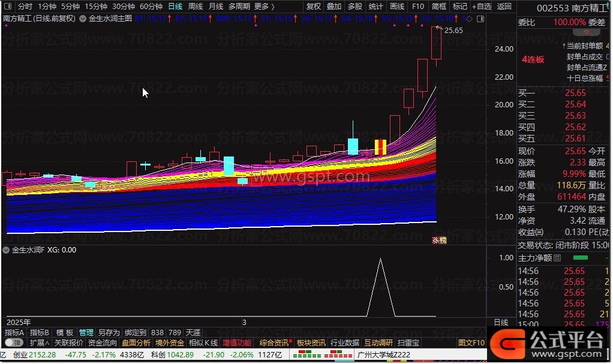Open the 管理 management tab
The width and height of the screenshot is (613, 364).
pos(86,332)
